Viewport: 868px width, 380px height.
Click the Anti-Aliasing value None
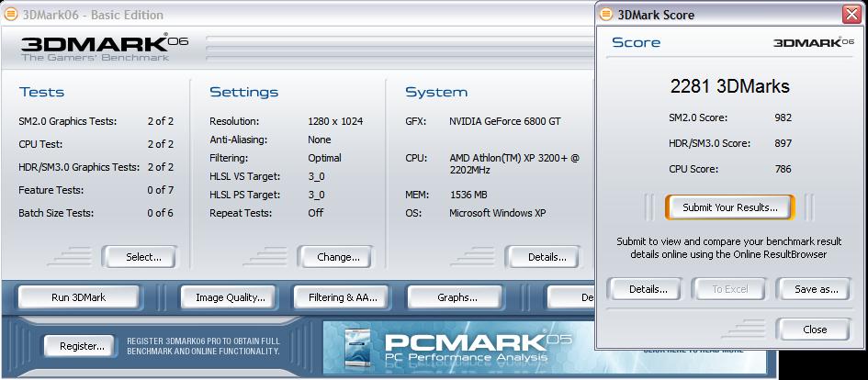320,140
